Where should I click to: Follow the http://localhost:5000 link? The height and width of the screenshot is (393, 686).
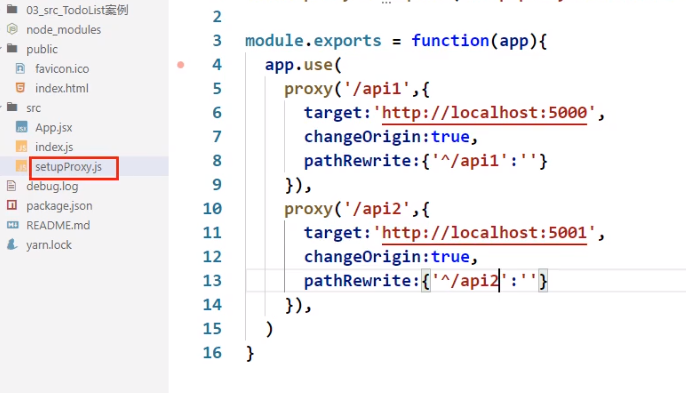click(484, 113)
